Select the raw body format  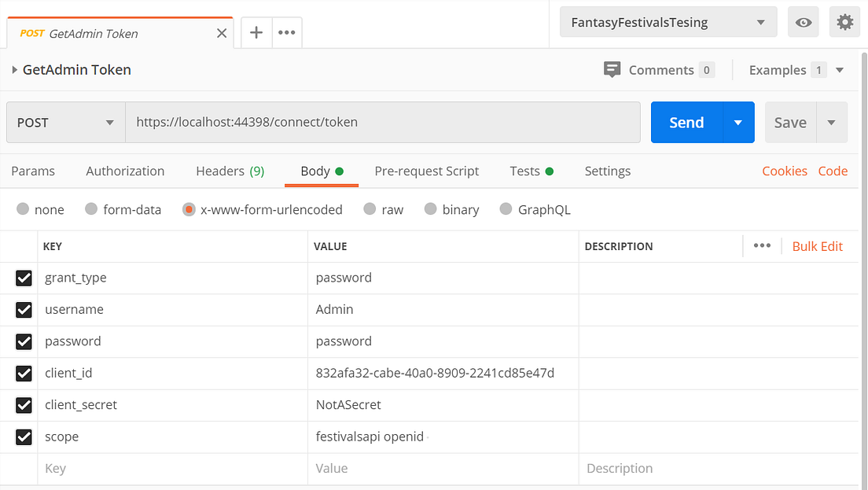click(x=370, y=209)
